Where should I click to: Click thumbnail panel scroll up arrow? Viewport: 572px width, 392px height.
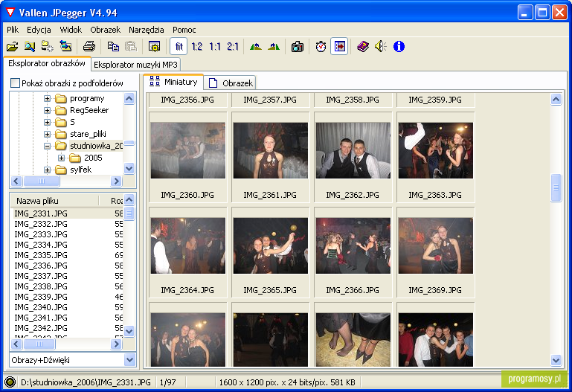pos(556,99)
